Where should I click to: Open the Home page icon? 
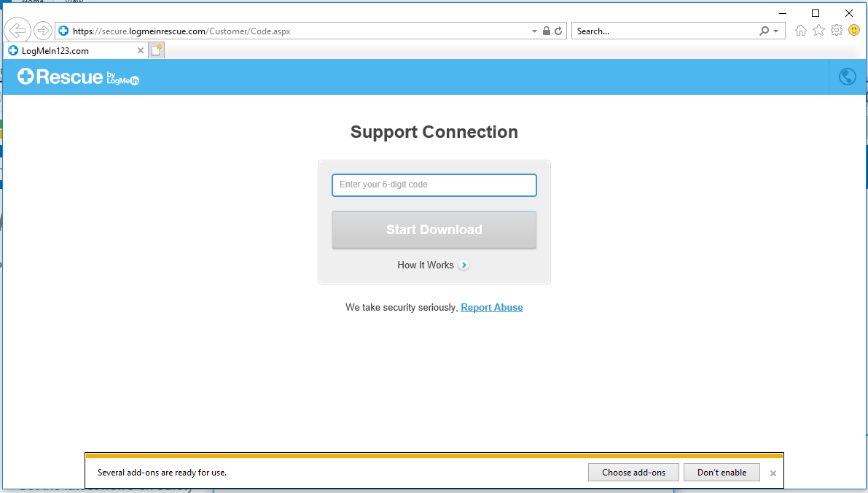801,31
